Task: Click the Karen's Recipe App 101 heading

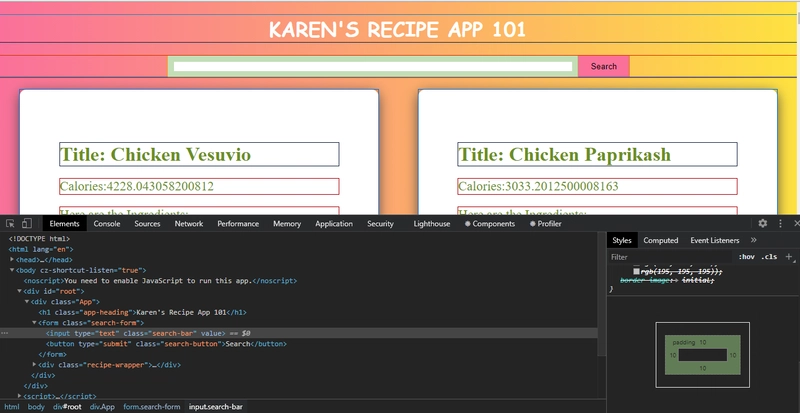Action: [x=397, y=30]
